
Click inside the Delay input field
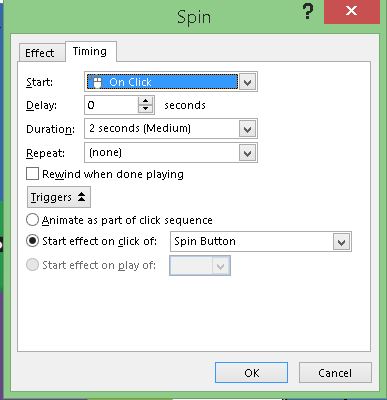click(111, 105)
